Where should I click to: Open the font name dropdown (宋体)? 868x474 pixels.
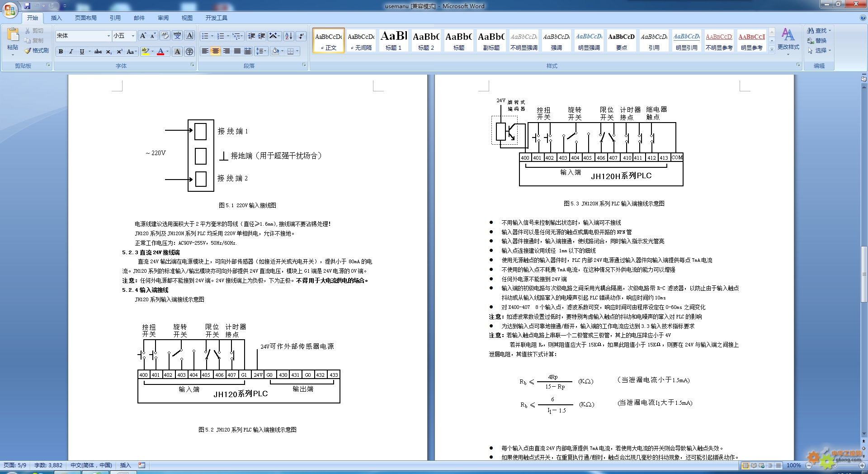tap(108, 36)
